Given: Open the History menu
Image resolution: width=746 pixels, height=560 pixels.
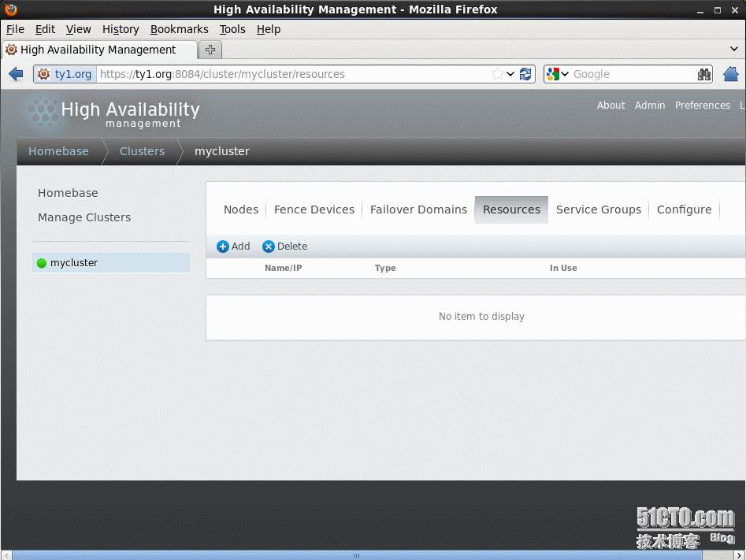Looking at the screenshot, I should click(121, 29).
